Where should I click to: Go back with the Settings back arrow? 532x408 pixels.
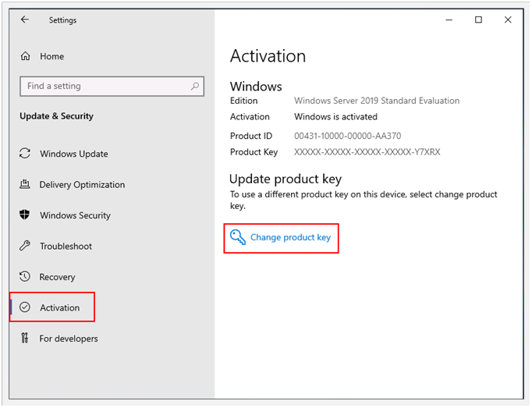point(25,20)
